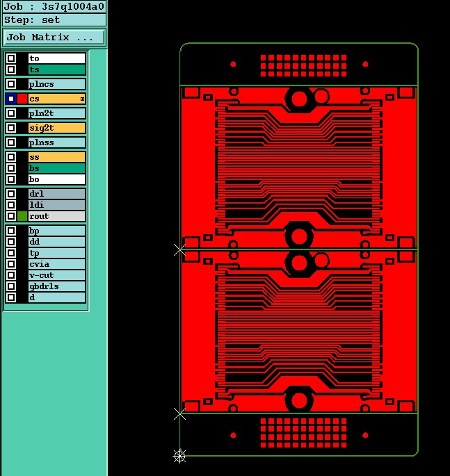Toggle the checkbox for layer plnss

[11, 142]
